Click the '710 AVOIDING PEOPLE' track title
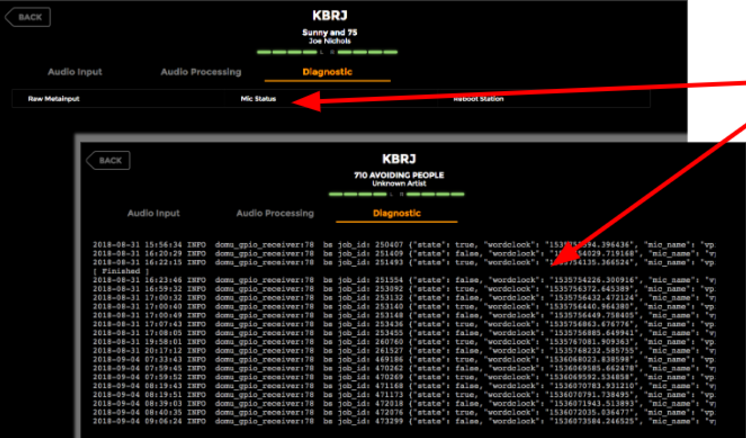 pos(396,175)
